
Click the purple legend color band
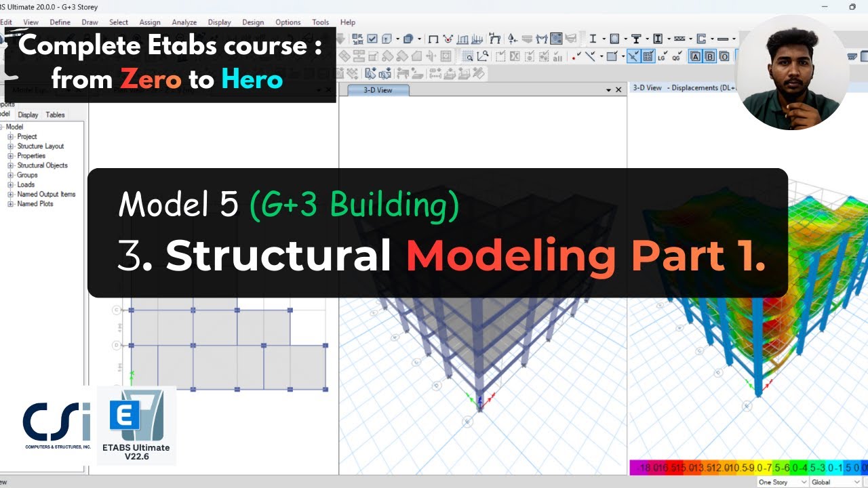[637, 468]
